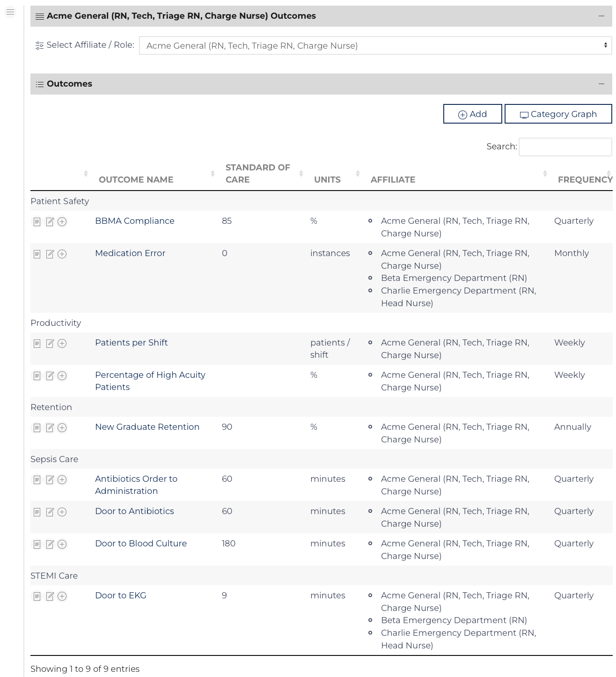Add data to Door to EKG row
Viewport: 616px width, 677px height.
(x=62, y=596)
